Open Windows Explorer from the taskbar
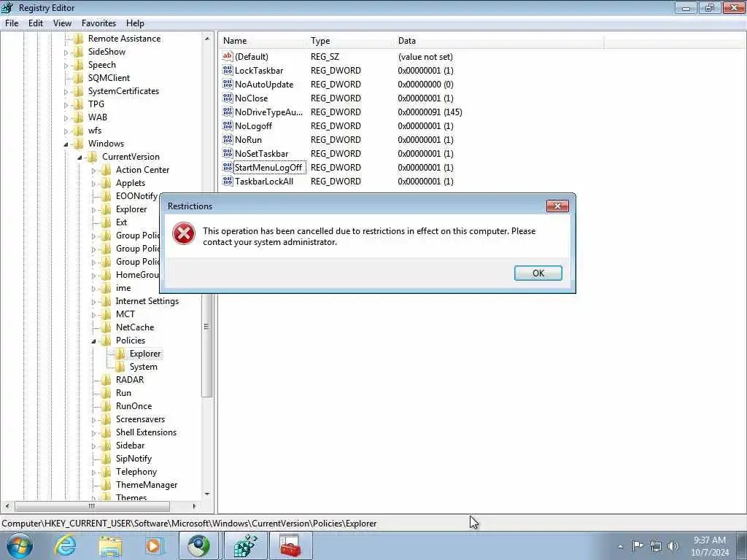 [x=111, y=546]
